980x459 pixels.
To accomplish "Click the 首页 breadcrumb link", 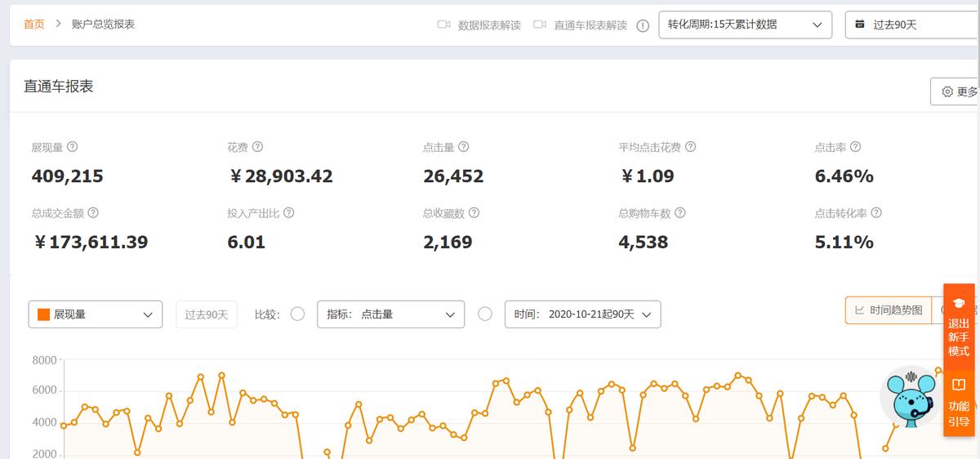I will [x=34, y=25].
